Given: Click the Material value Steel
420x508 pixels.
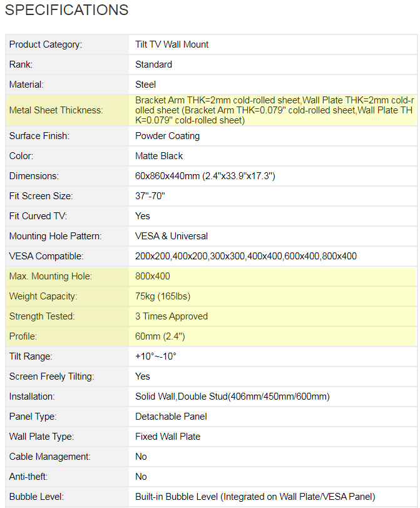Looking at the screenshot, I should tap(146, 85).
